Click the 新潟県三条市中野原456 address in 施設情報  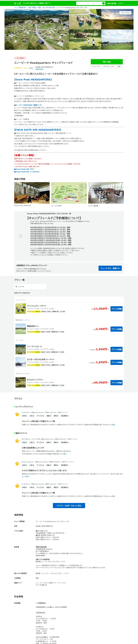tap(44, 526)
